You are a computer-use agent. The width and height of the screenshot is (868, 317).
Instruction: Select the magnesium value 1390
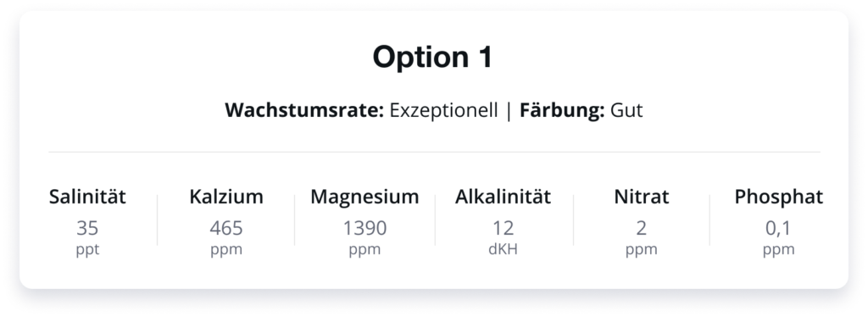[364, 228]
